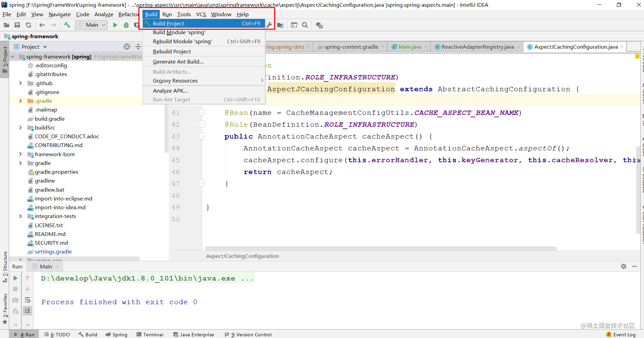Screen dimensions: 644x338
Task: Expand the integration-tests folder
Action: [21, 216]
